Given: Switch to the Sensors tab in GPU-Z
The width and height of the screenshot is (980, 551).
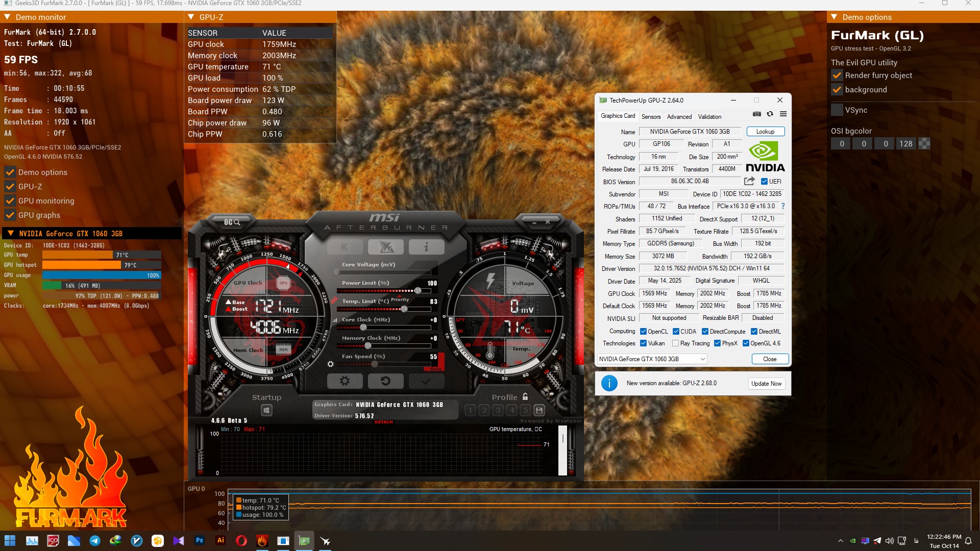Looking at the screenshot, I should [x=651, y=116].
